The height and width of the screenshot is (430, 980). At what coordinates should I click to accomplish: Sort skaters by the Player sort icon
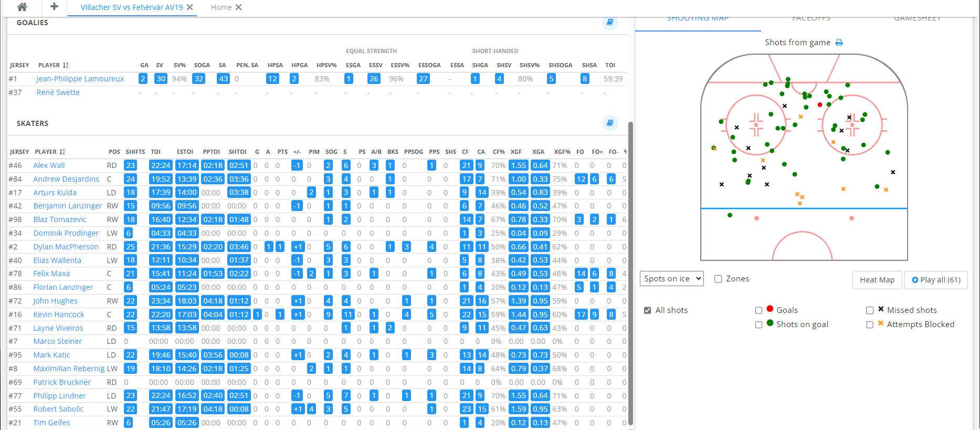[62, 152]
